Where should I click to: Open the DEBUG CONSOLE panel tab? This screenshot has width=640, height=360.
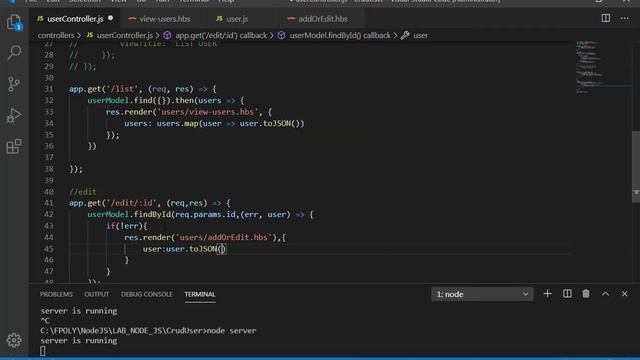(147, 294)
